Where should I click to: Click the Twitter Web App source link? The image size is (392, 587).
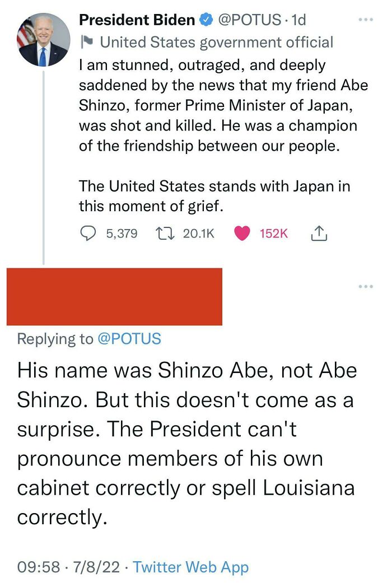[x=190, y=567]
